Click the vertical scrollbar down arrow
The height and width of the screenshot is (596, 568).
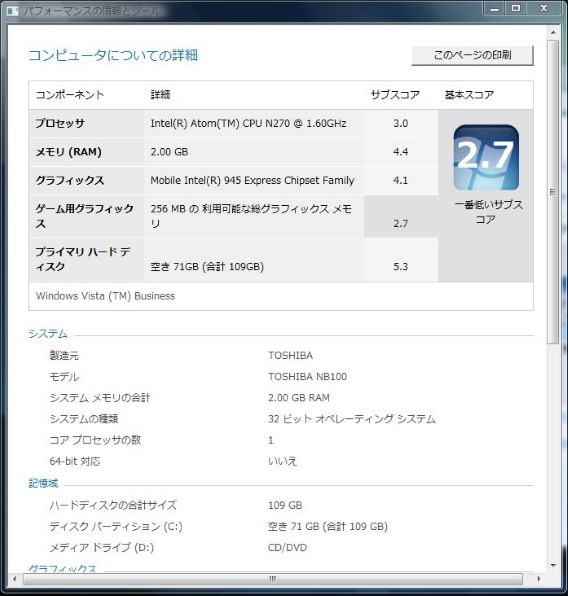[553, 565]
